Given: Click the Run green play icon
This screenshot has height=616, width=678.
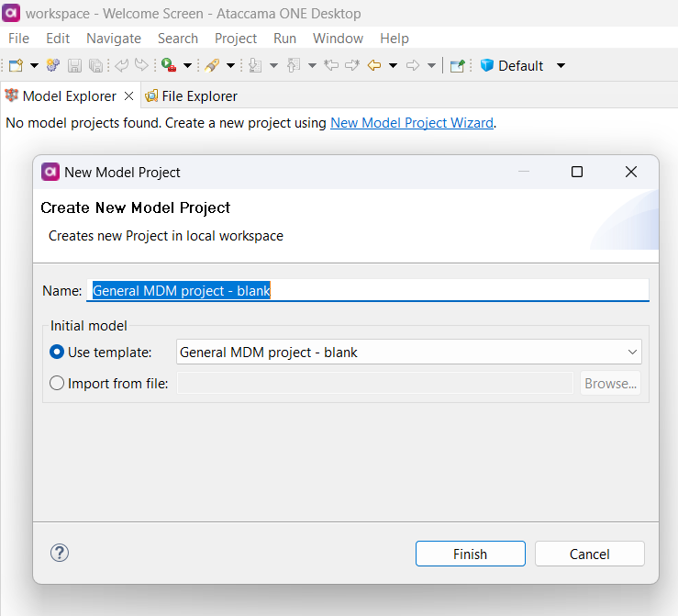Looking at the screenshot, I should pyautogui.click(x=168, y=65).
